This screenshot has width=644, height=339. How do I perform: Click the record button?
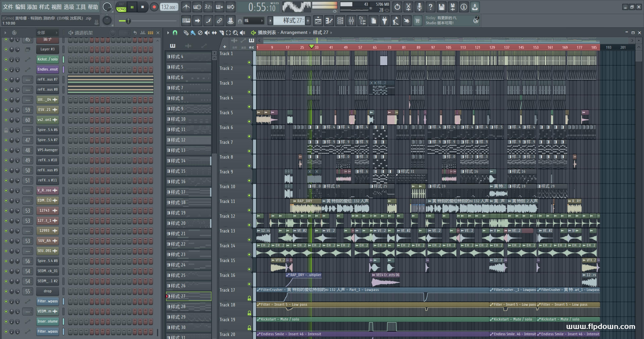tap(154, 7)
